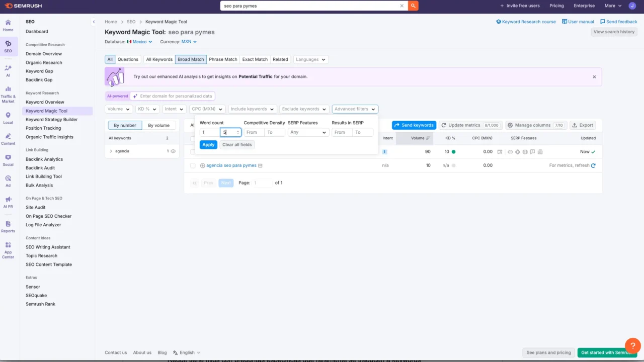Toggle eye icon on agencia group

(x=173, y=151)
